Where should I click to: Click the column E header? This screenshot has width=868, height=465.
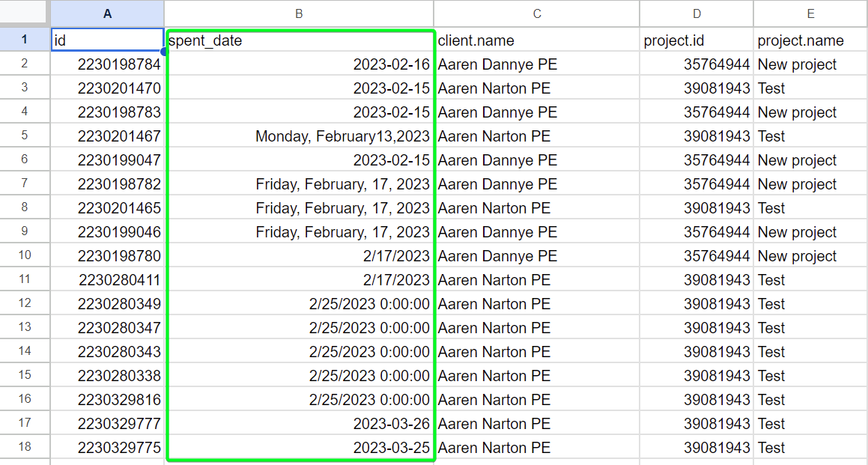810,13
